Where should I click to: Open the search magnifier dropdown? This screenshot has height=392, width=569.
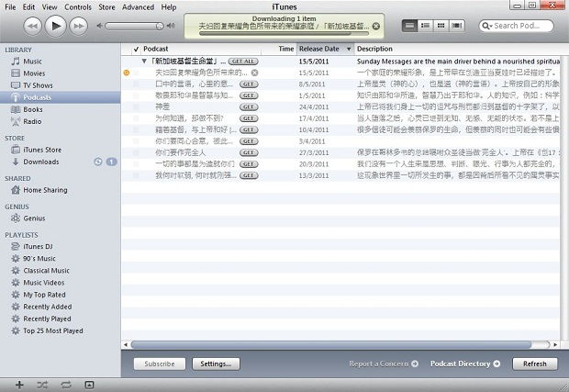pyautogui.click(x=487, y=26)
